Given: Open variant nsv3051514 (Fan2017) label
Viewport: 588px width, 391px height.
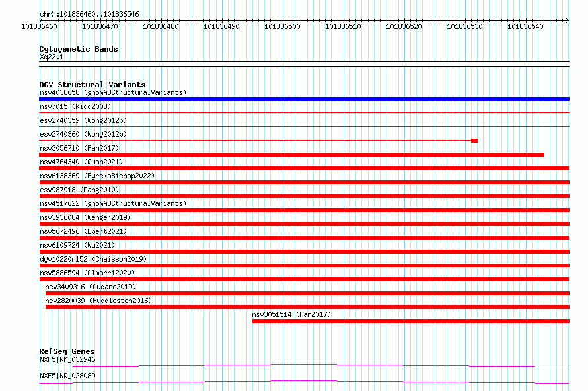Looking at the screenshot, I should click(x=291, y=314).
